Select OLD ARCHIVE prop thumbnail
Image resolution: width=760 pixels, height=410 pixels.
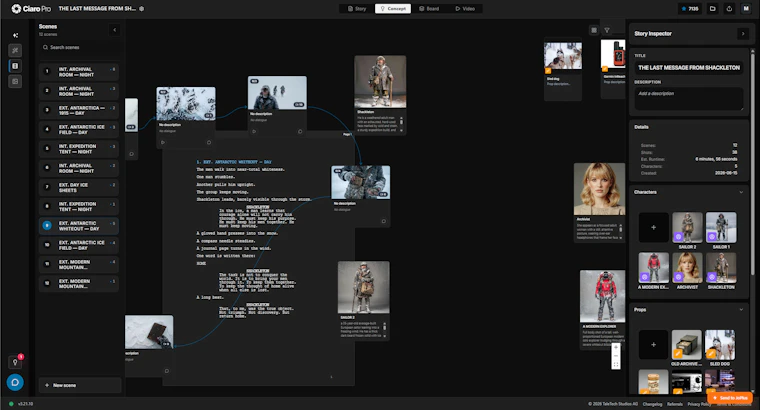[687, 345]
